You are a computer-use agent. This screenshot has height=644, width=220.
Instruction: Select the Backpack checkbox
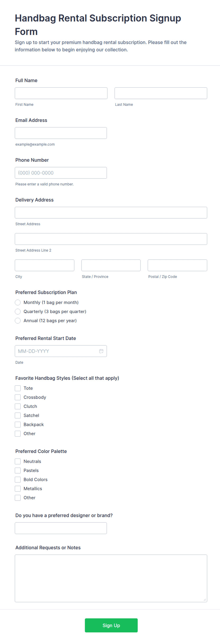[x=18, y=424]
